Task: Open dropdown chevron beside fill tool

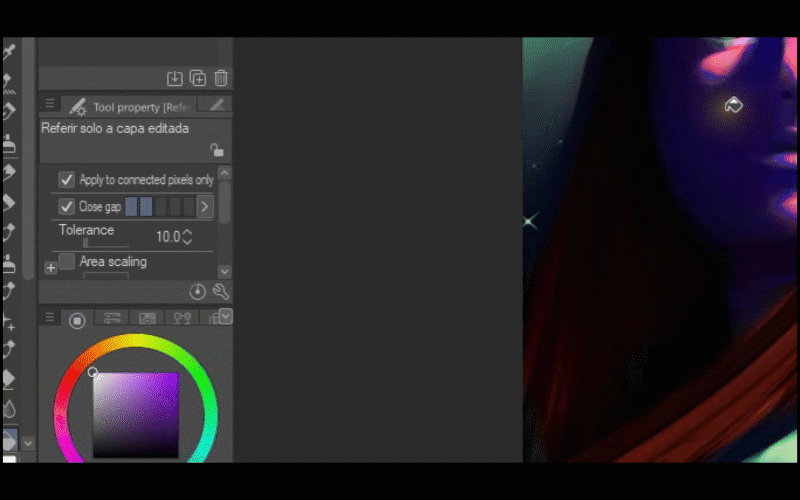Action: pos(28,443)
